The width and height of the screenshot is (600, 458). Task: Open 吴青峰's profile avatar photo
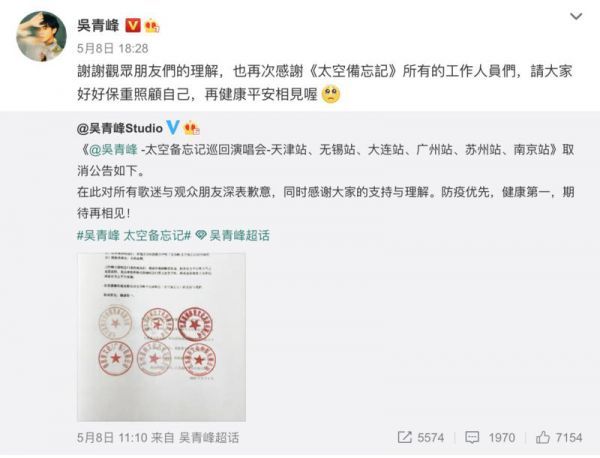click(x=41, y=36)
